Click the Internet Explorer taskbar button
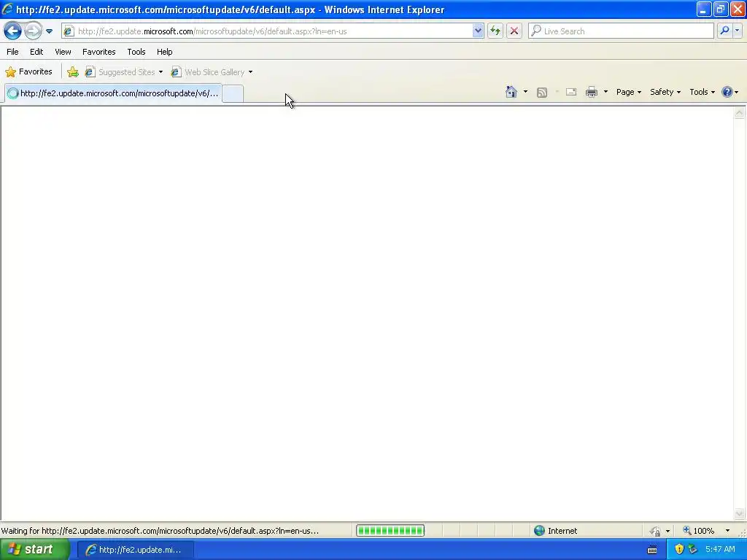The height and width of the screenshot is (560, 747). coord(135,550)
